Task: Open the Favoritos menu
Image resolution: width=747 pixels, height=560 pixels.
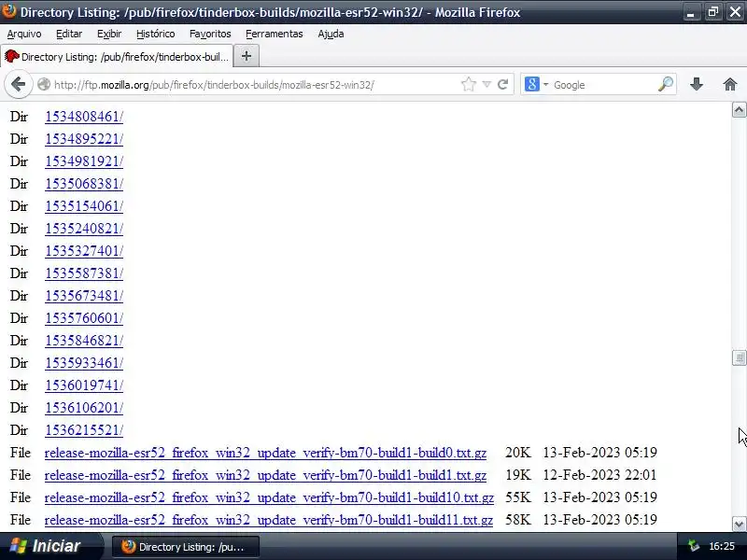Action: click(210, 34)
